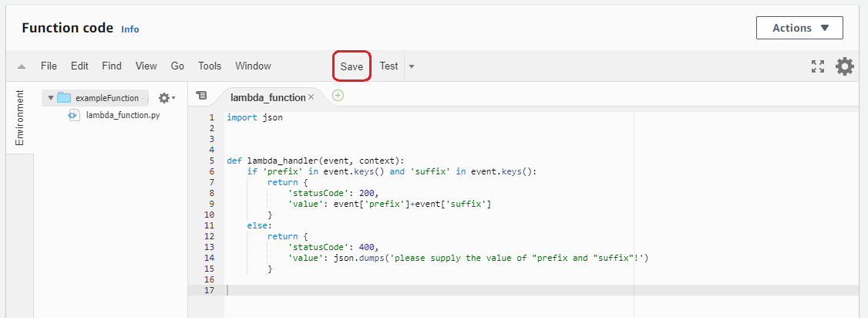This screenshot has width=868, height=318.
Task: Click line number 17 in gutter
Action: pyautogui.click(x=209, y=290)
